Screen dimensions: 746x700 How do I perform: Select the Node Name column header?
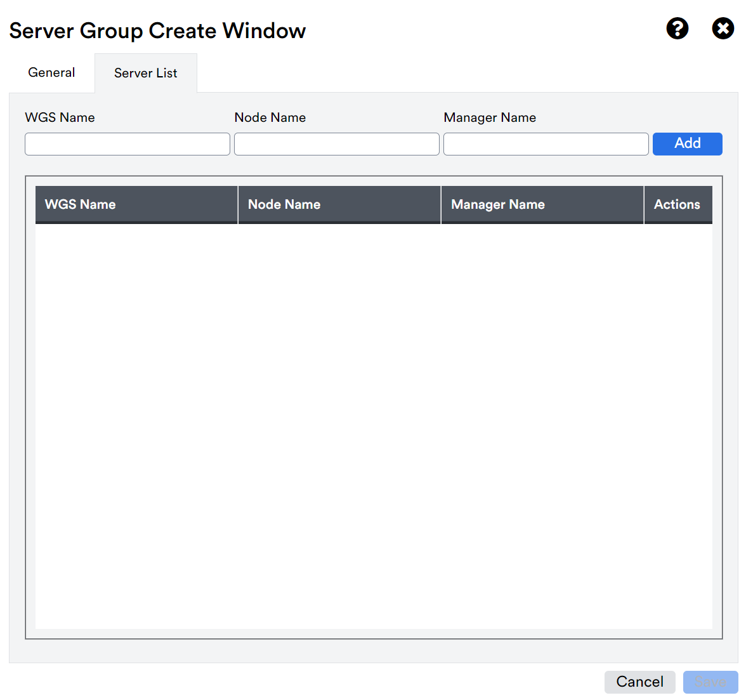click(284, 204)
